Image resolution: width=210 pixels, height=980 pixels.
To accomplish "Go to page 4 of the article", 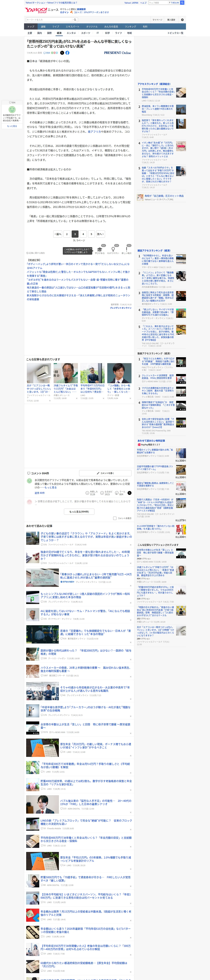I will click(x=83, y=234).
